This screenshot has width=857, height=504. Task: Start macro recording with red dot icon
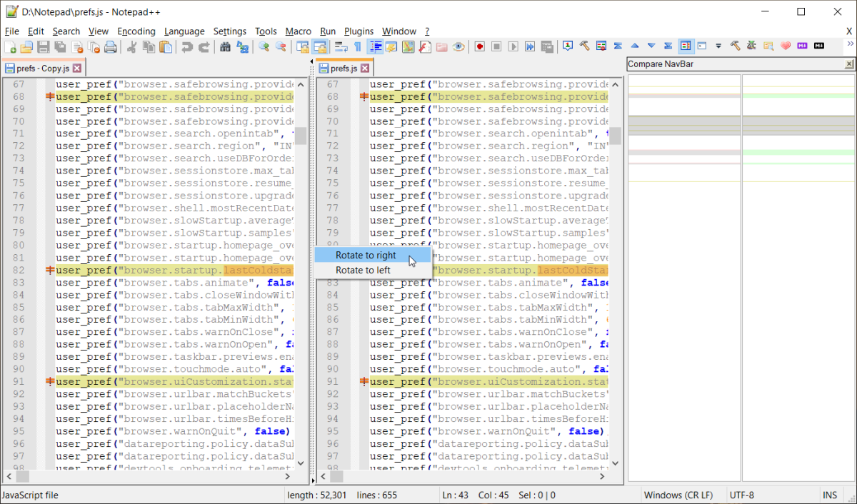click(x=480, y=47)
